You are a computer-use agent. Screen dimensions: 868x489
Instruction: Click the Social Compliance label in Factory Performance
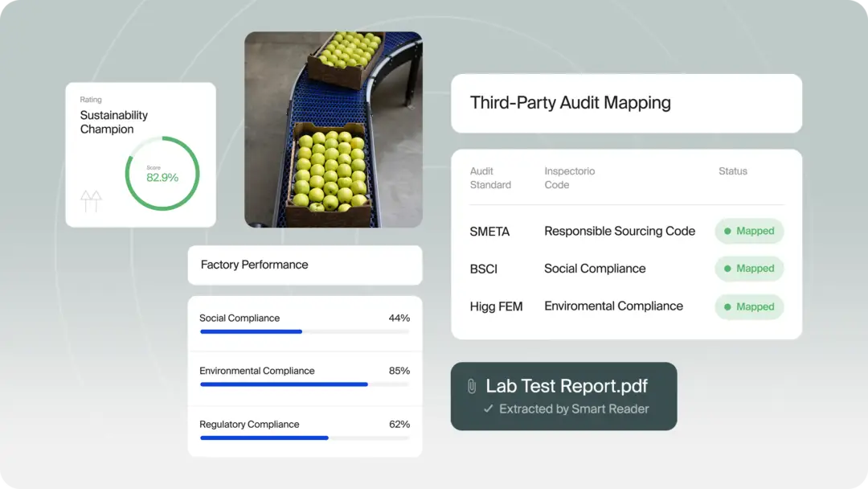pos(240,318)
